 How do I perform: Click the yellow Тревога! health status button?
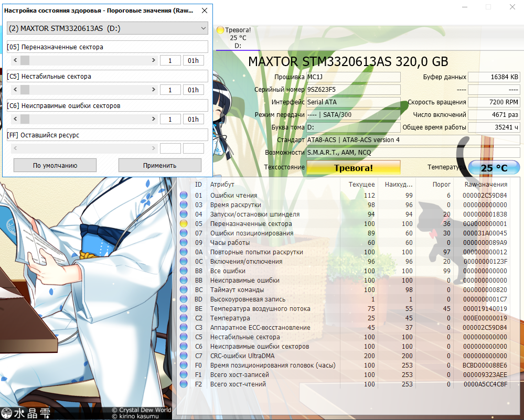point(353,168)
